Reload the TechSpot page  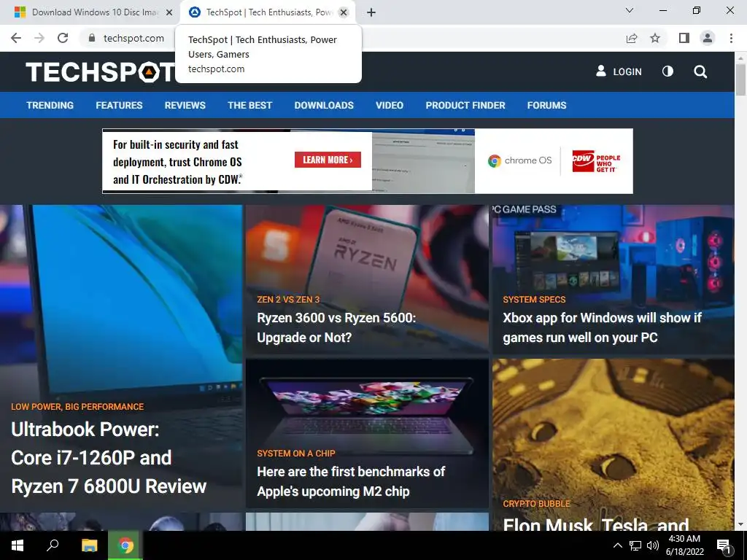tap(63, 38)
